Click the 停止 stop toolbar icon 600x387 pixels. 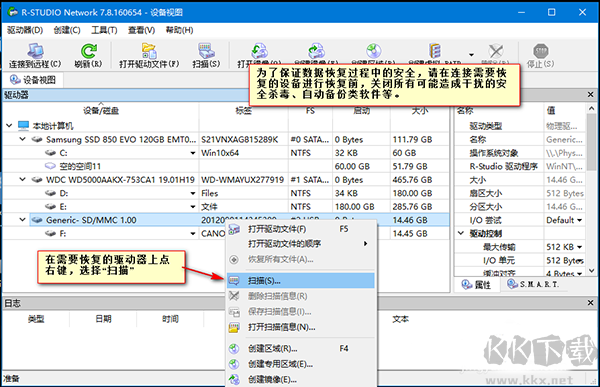click(x=540, y=51)
